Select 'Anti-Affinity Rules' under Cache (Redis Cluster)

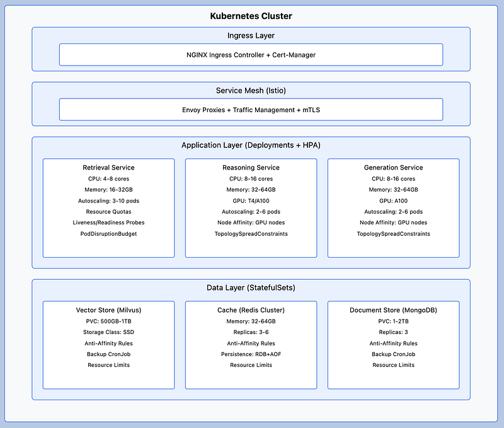point(251,344)
